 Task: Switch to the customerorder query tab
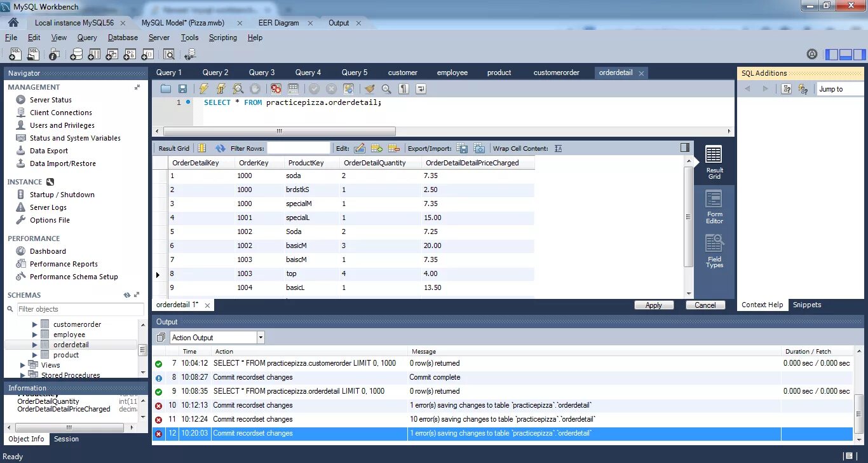(x=557, y=73)
